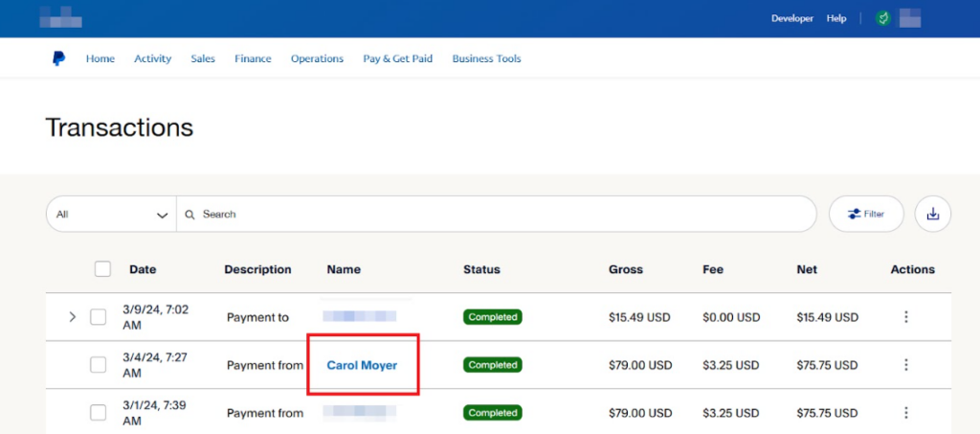Click the green security shield icon

882,18
